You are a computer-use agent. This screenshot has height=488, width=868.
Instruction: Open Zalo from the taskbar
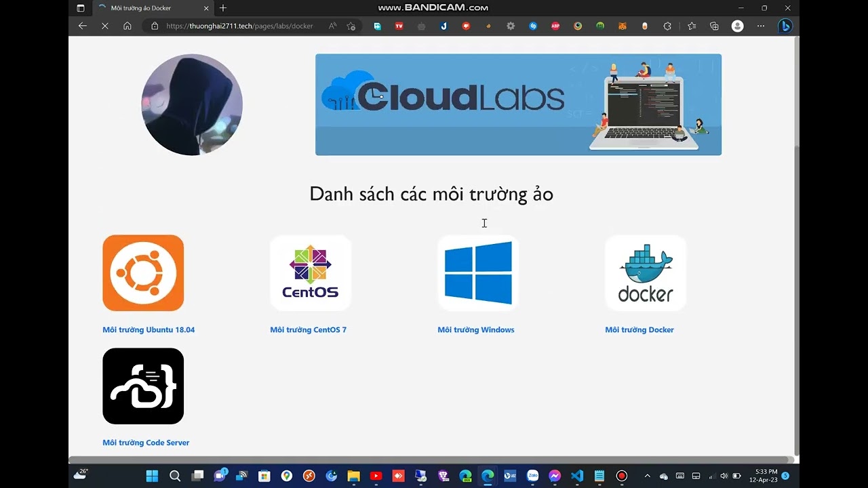532,476
